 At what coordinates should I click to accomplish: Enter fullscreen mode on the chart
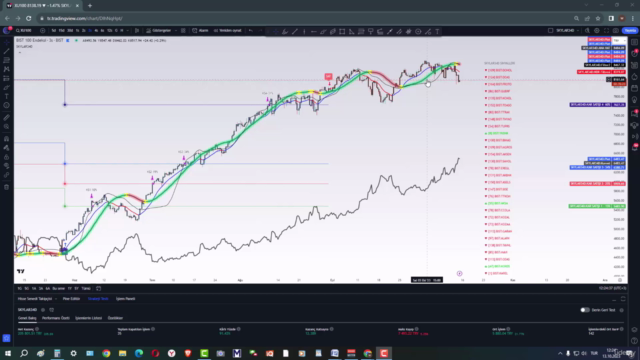[606, 31]
